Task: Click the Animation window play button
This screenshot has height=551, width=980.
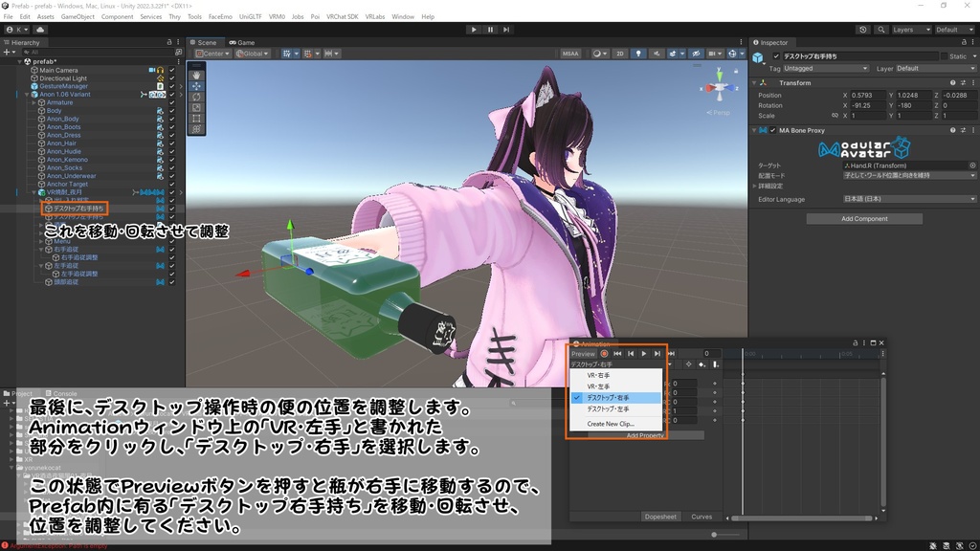Action: click(x=644, y=354)
